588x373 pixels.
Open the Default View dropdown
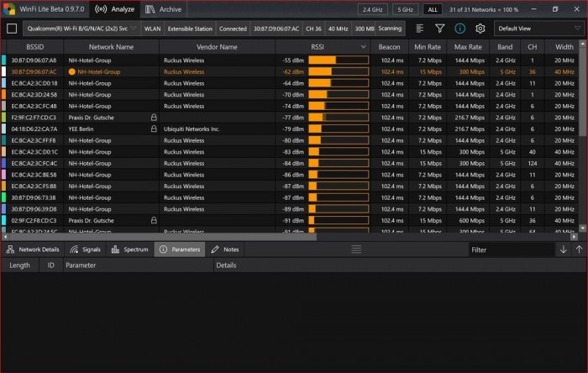pyautogui.click(x=537, y=28)
